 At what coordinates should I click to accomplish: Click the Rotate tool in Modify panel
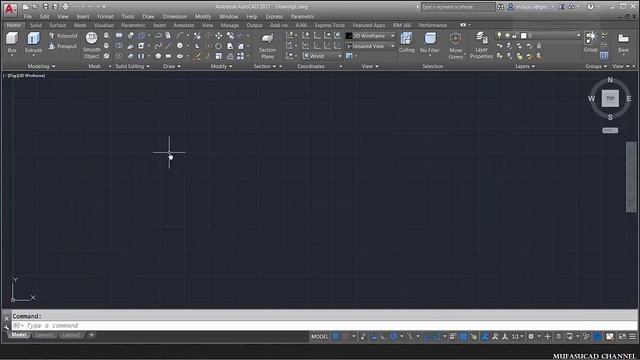(x=218, y=46)
